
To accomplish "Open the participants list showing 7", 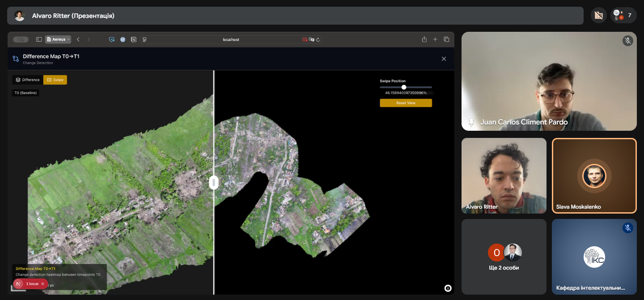I will 623,15.
